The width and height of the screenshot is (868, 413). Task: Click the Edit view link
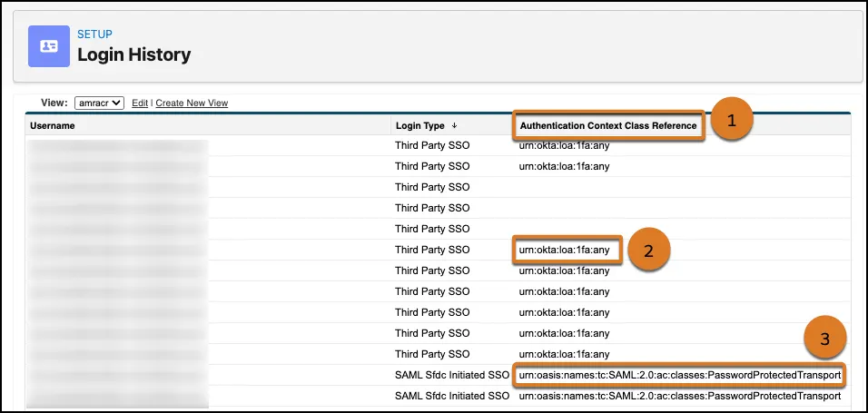click(x=140, y=103)
